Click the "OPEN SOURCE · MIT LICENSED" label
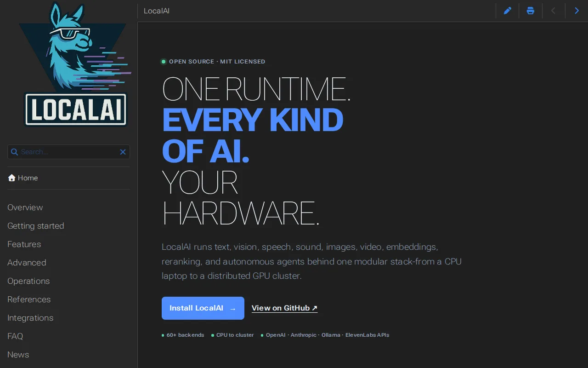 click(217, 62)
